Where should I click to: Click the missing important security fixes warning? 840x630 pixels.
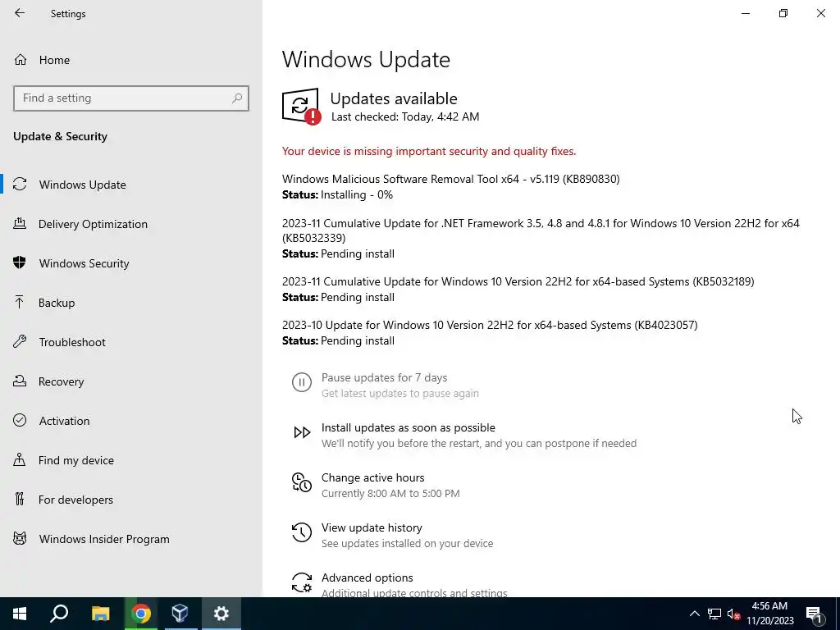point(429,151)
